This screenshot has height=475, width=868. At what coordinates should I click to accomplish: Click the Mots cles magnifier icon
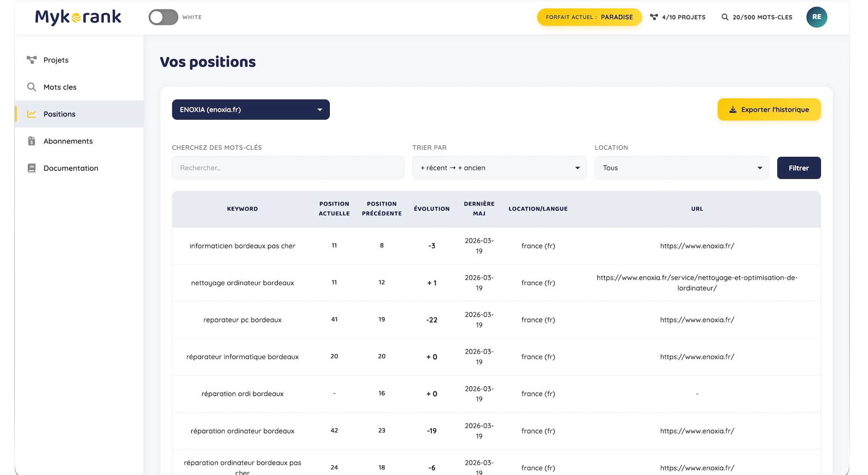pos(31,87)
